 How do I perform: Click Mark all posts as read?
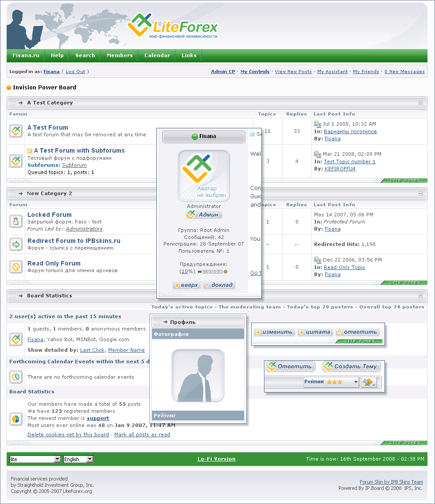pos(142,435)
